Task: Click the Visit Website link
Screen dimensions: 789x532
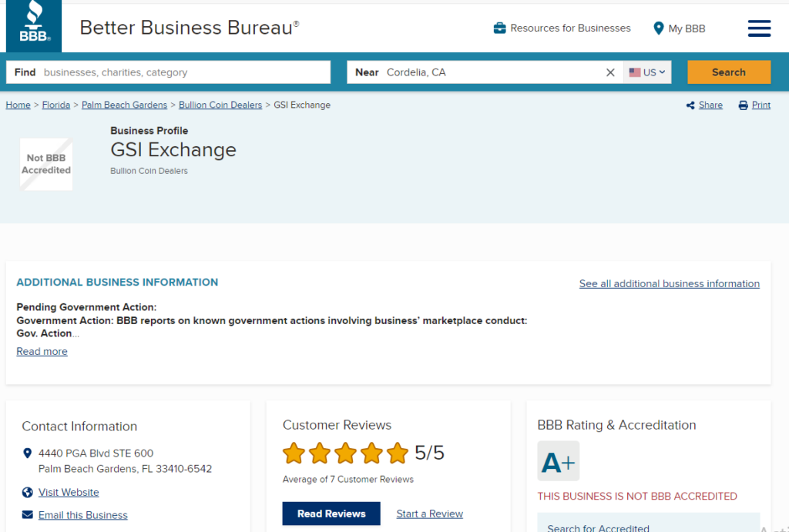Action: coord(69,492)
